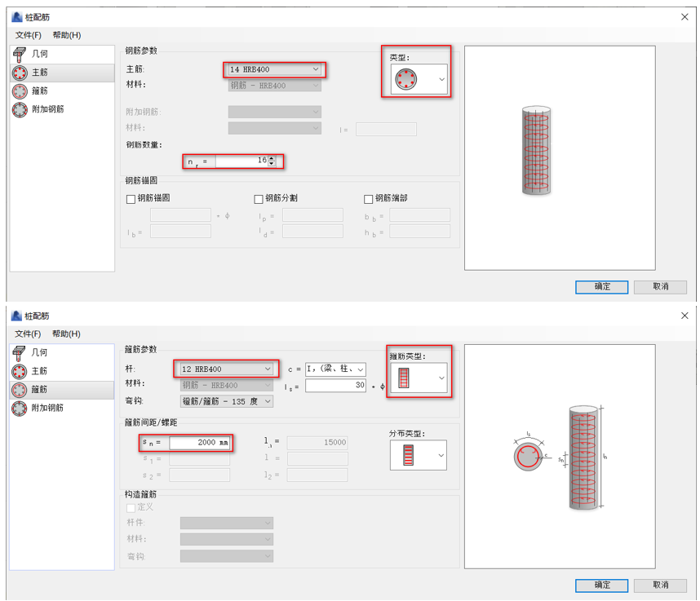Image resolution: width=700 pixels, height=601 pixels.
Task: Open 帮助(H) menu in the 箍筋参数 dialog
Action: pos(66,334)
